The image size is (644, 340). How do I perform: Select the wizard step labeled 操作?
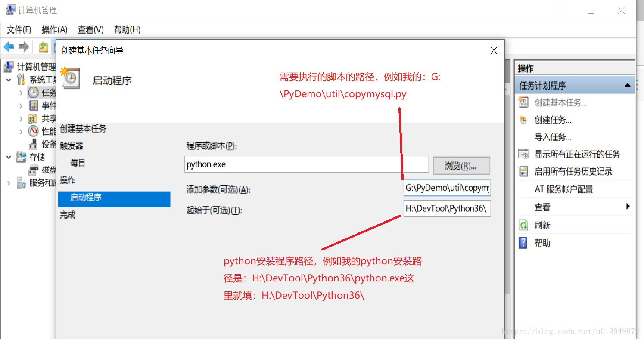point(68,180)
